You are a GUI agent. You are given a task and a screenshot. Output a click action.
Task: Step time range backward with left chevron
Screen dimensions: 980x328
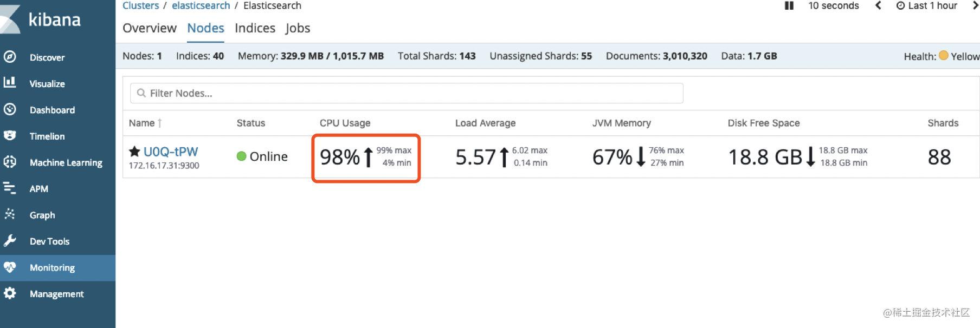878,6
